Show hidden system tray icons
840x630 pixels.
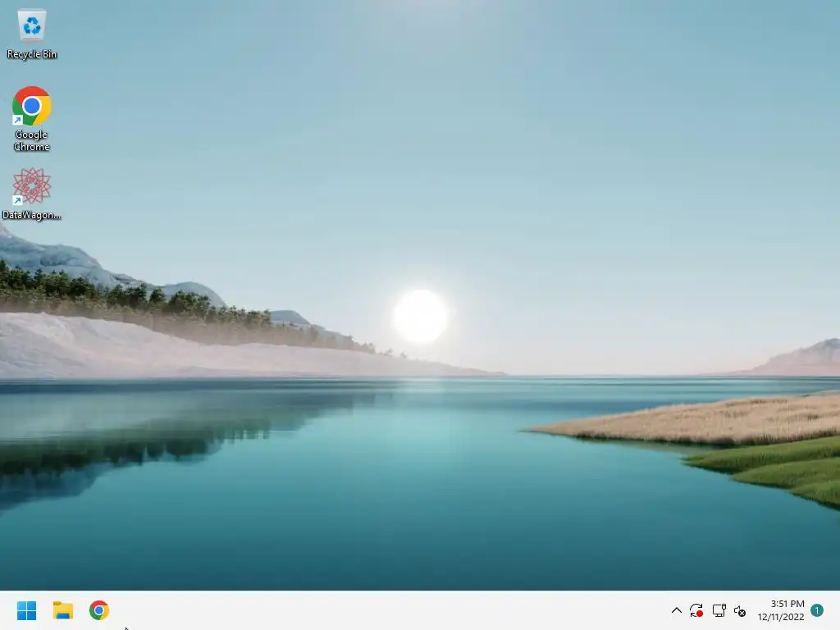(x=677, y=610)
